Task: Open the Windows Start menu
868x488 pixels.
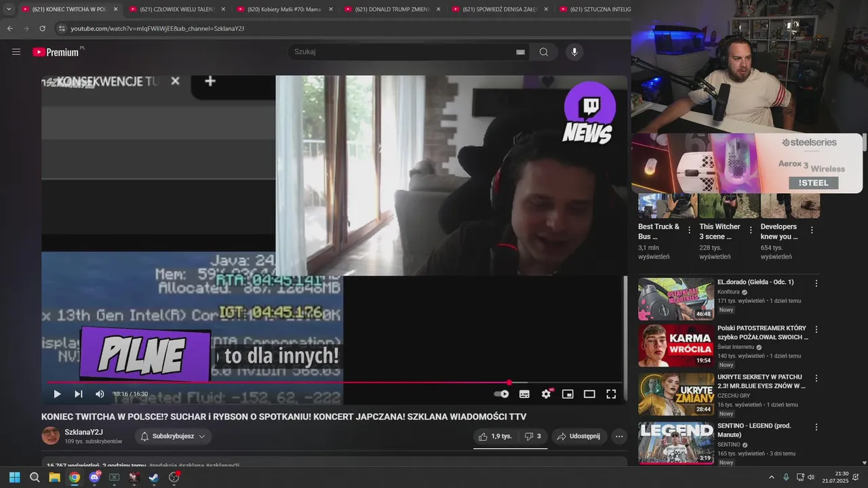Action: tap(14, 477)
